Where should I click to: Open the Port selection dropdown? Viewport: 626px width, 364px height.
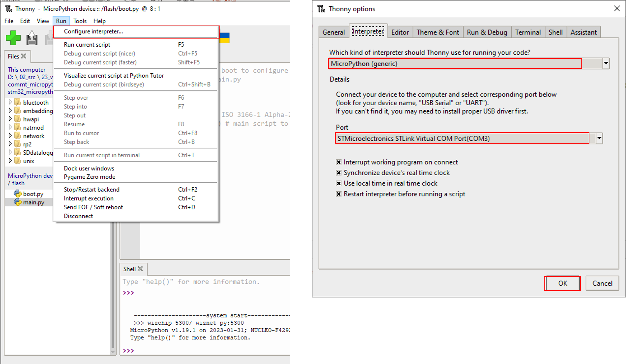tap(599, 138)
